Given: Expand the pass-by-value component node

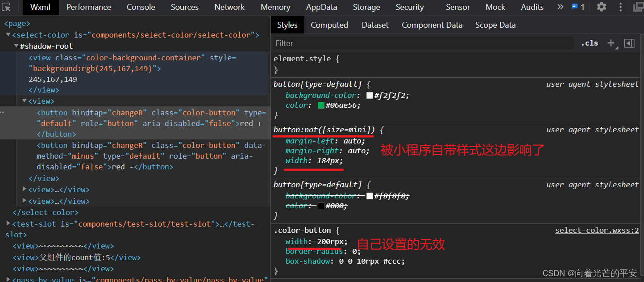Looking at the screenshot, I should [x=8, y=279].
